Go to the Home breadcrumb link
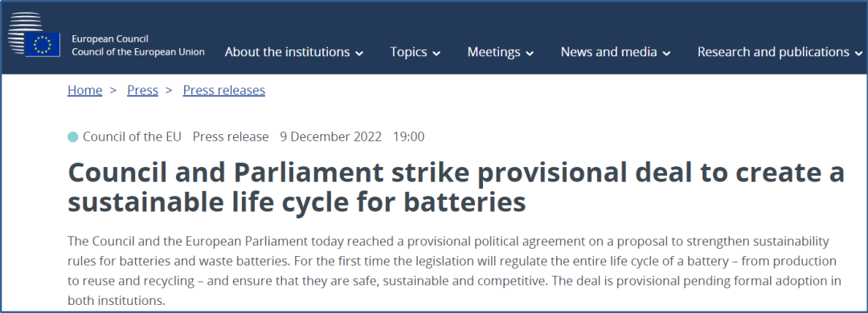This screenshot has height=313, width=868. coord(84,90)
